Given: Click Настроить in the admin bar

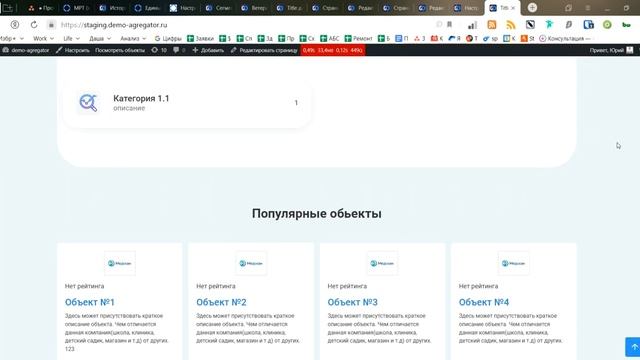Looking at the screenshot, I should click(73, 50).
